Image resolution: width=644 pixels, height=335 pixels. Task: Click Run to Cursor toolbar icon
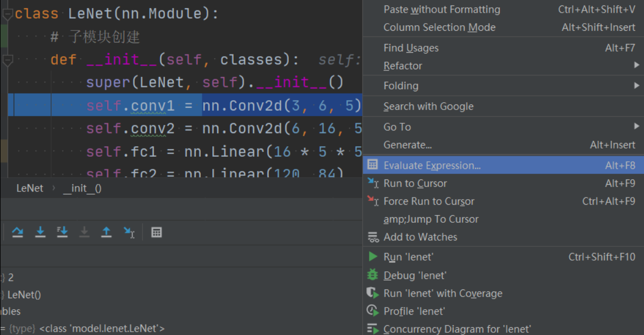click(129, 233)
